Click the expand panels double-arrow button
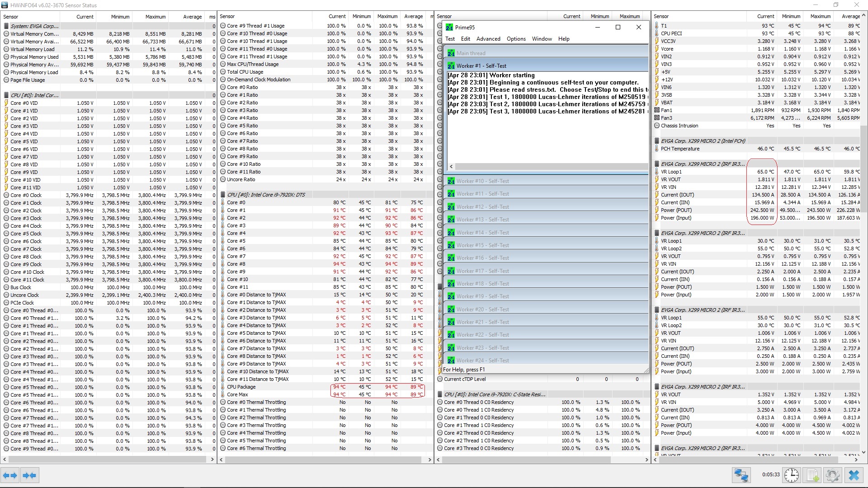 pyautogui.click(x=10, y=475)
